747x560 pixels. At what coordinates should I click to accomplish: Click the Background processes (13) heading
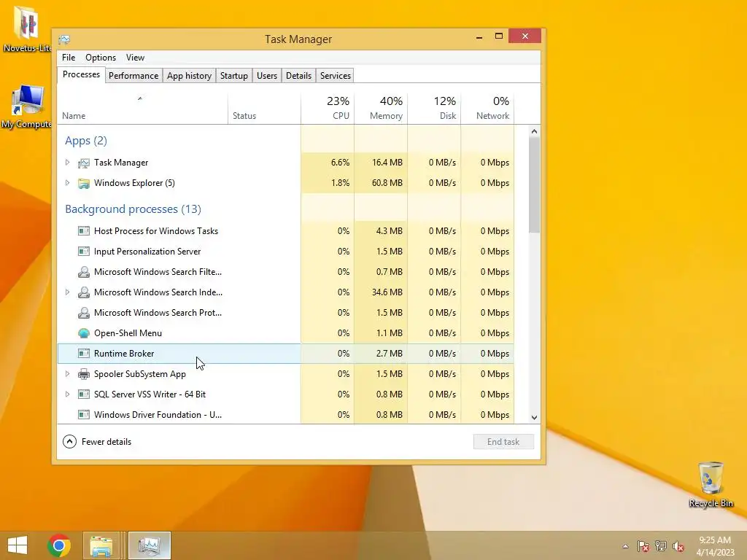point(133,209)
